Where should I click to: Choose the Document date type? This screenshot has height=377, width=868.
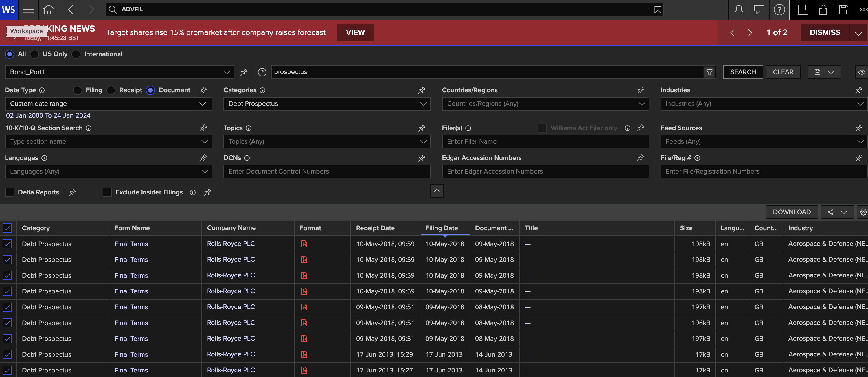pyautogui.click(x=150, y=90)
